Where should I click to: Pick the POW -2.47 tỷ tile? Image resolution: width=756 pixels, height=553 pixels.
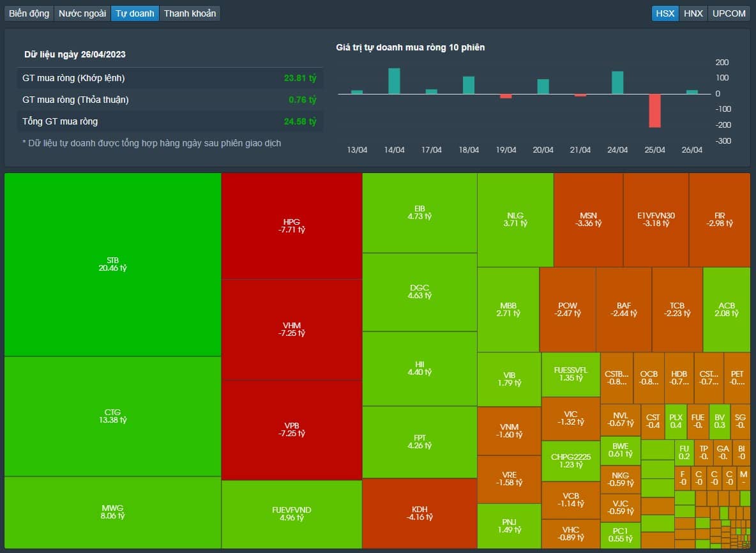point(568,310)
